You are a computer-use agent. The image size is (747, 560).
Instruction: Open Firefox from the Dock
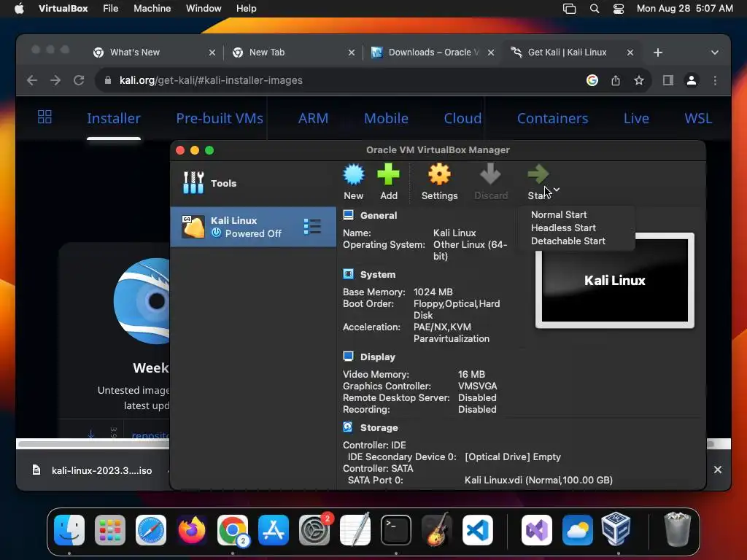point(192,530)
